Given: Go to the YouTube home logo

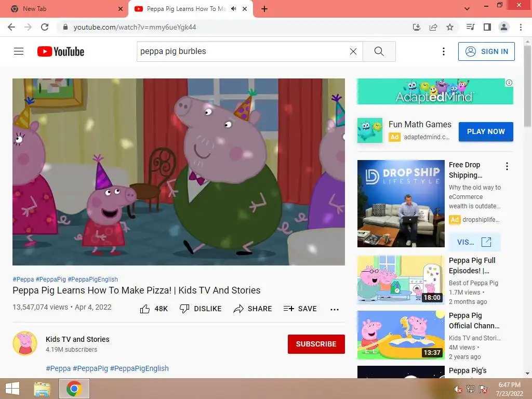Looking at the screenshot, I should point(61,51).
